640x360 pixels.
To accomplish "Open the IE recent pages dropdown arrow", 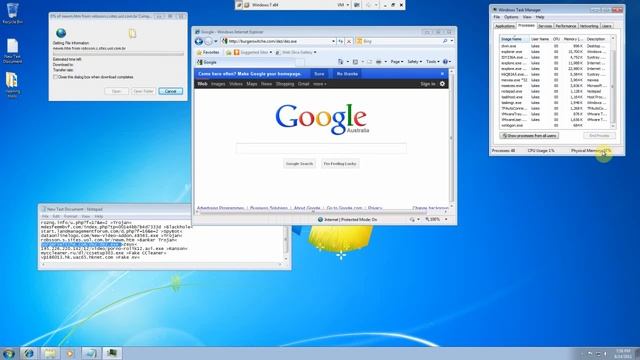I will tap(216, 41).
